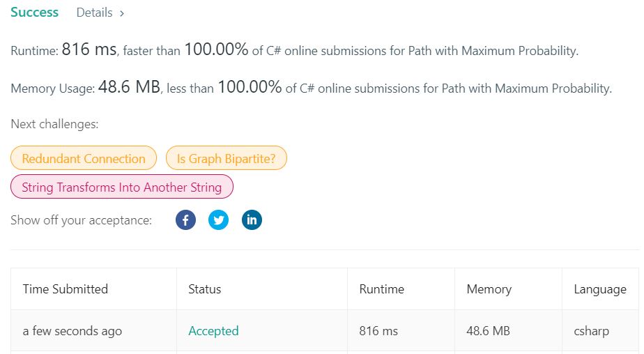Viewport: 644px width, 354px height.
Task: Select the 48.6 MB table cell
Action: (489, 331)
